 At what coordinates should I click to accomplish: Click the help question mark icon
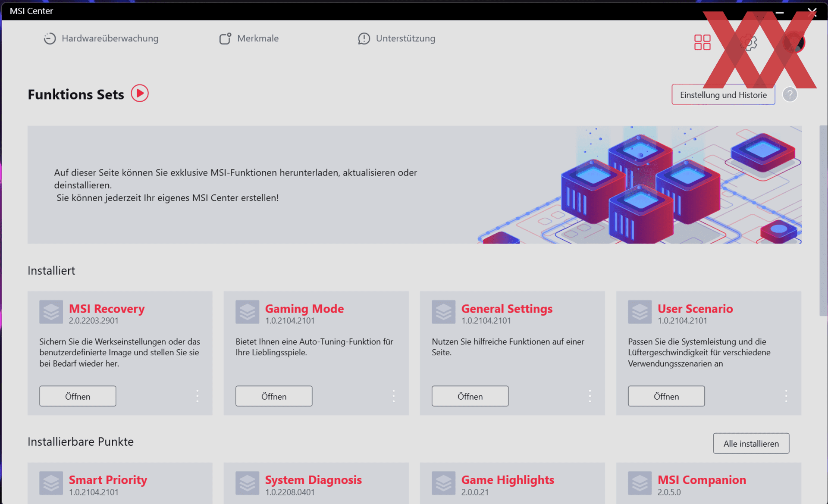click(790, 94)
